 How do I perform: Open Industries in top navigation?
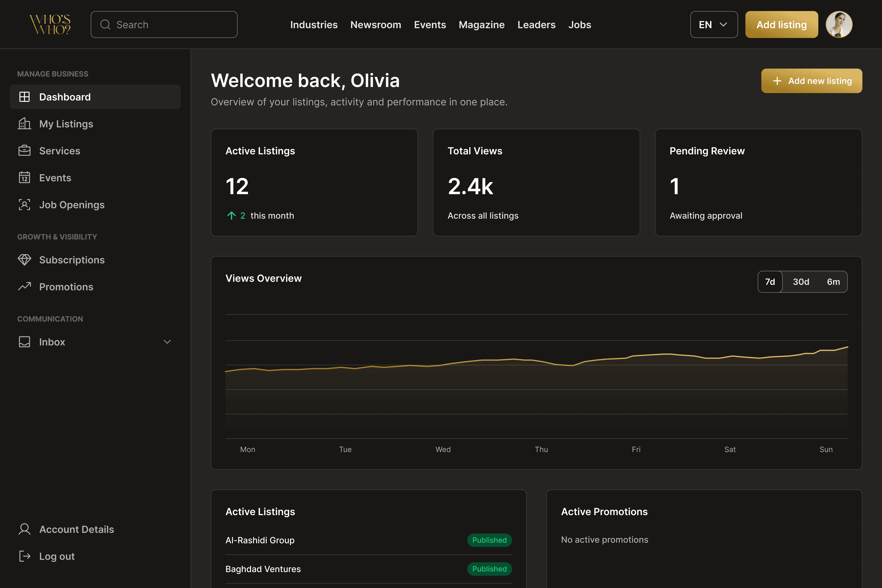tap(314, 25)
